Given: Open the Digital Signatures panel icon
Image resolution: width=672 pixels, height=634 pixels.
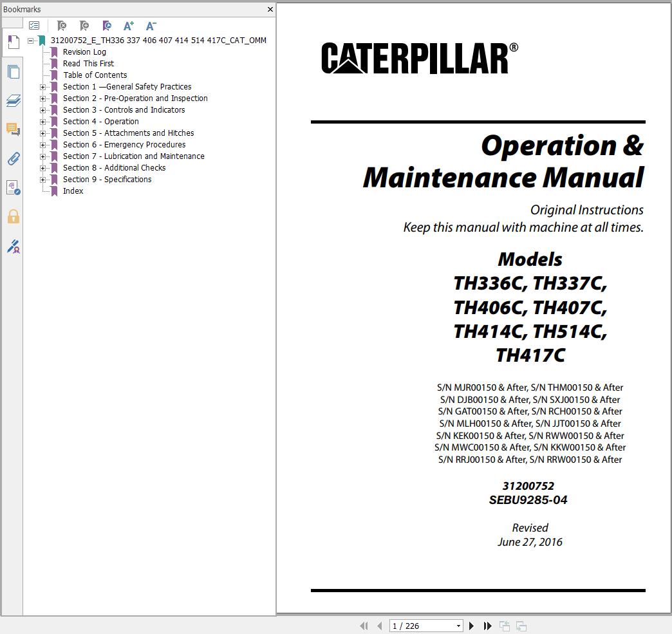Looking at the screenshot, I should pos(14,188).
